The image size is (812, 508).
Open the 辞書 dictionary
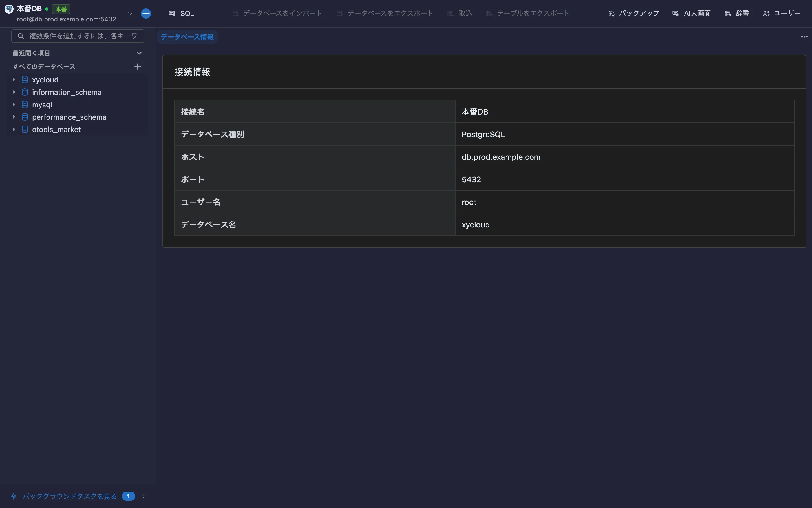pyautogui.click(x=737, y=14)
